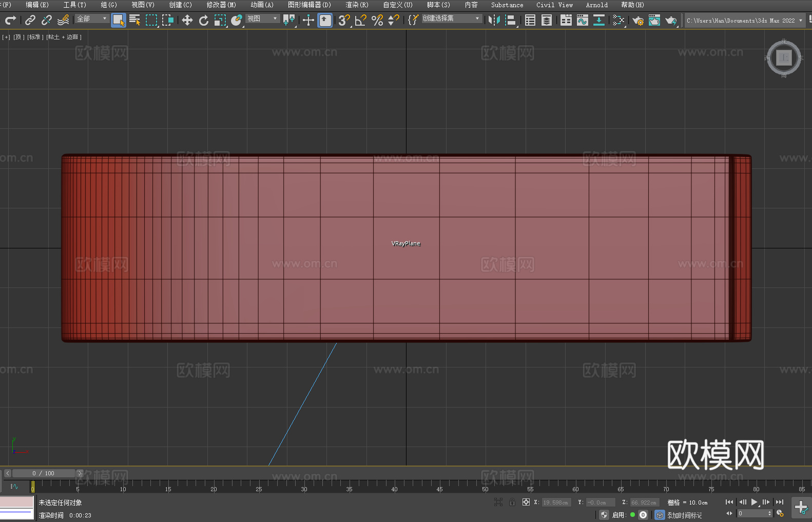Activate the Select and Link tool
Viewport: 812px width, 522px height.
(30, 20)
